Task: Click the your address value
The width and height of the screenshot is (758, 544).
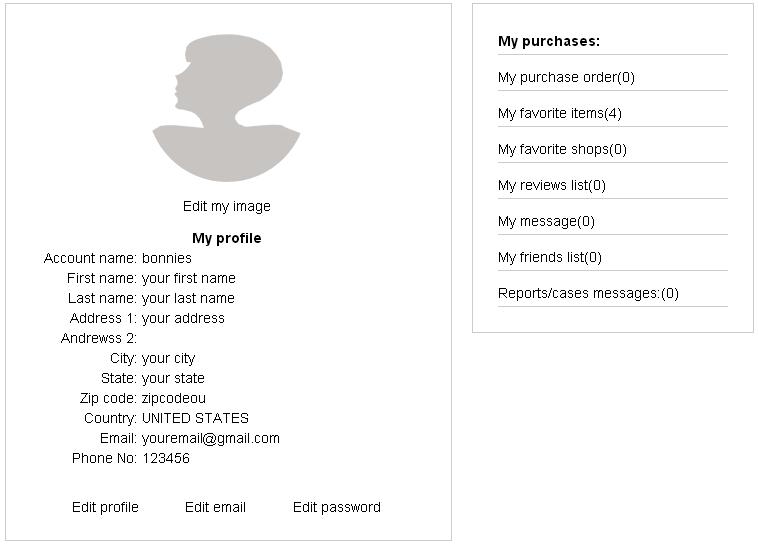Action: [x=183, y=318]
